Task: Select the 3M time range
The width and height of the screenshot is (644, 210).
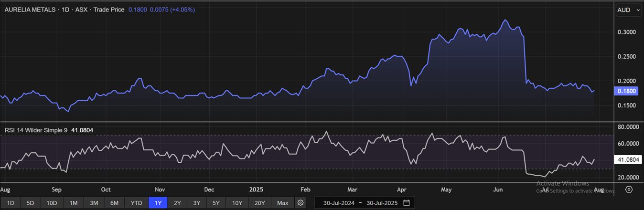Action: 94,203
